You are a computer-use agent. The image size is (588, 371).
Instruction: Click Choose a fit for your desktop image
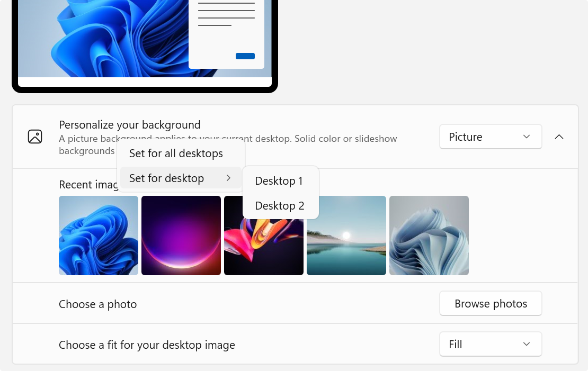pyautogui.click(x=147, y=344)
